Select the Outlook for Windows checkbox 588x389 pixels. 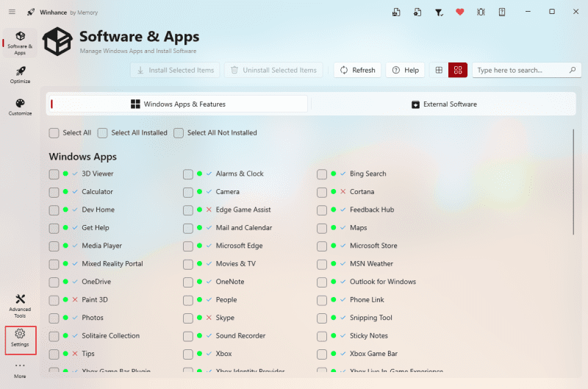coord(322,282)
